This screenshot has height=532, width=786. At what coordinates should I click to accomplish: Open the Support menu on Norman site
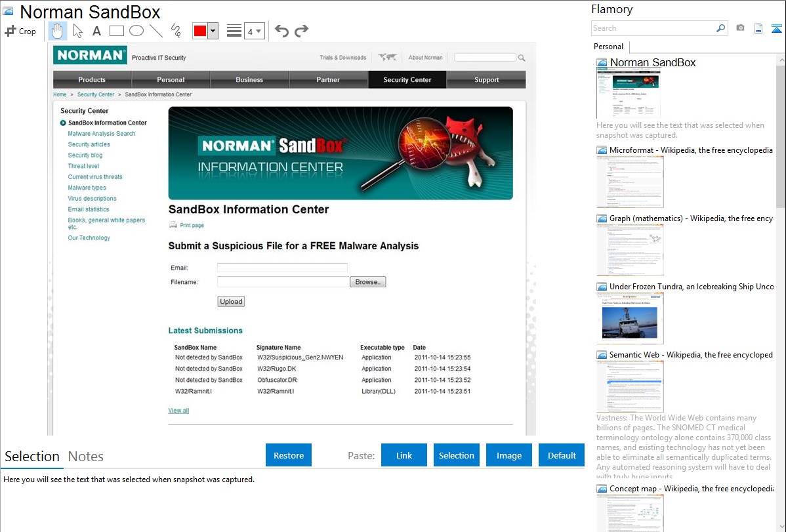[486, 80]
